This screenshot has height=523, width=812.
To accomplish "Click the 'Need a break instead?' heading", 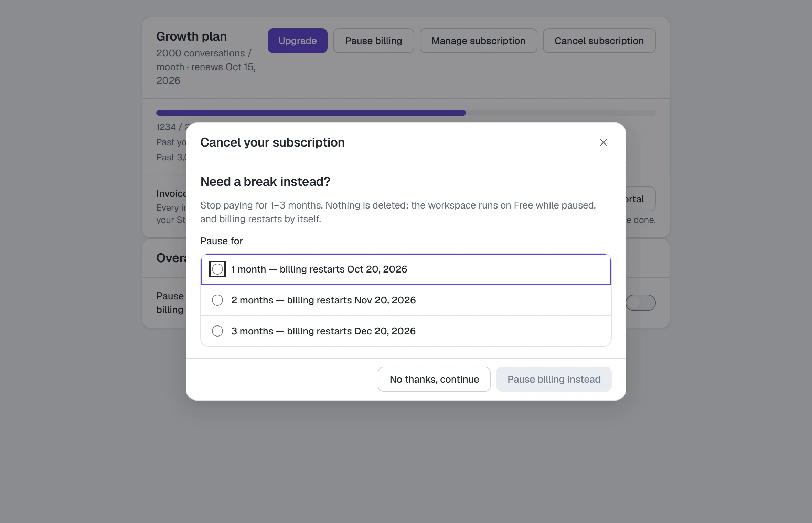I will tap(265, 182).
